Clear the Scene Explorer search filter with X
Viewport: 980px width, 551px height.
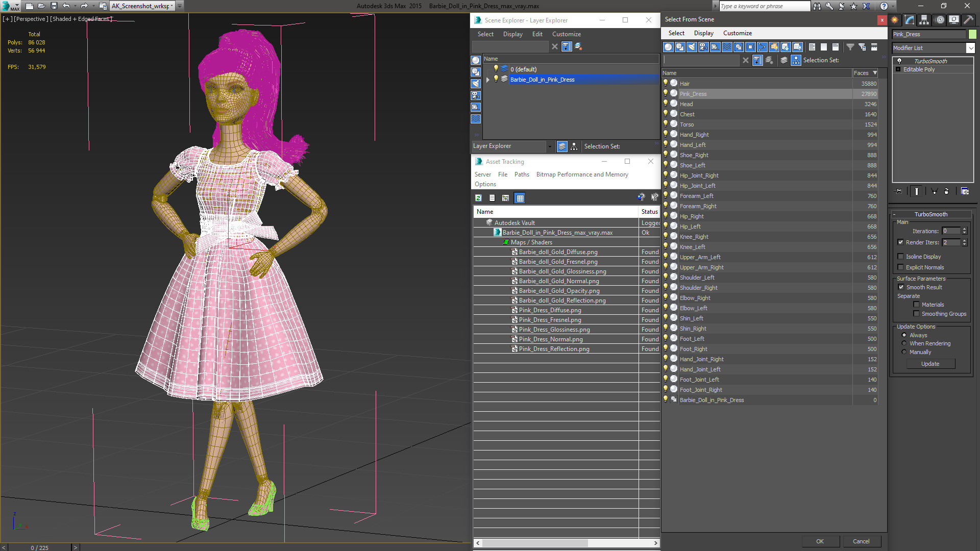555,46
